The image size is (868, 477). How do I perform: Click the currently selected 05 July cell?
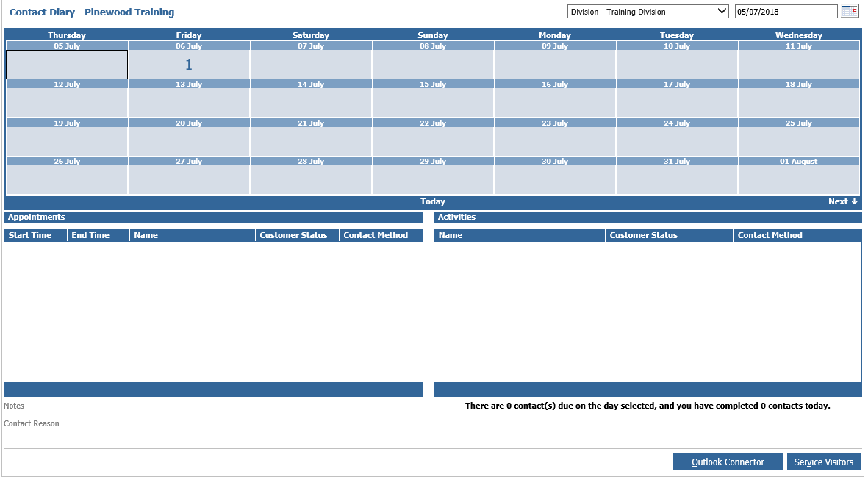coord(66,65)
